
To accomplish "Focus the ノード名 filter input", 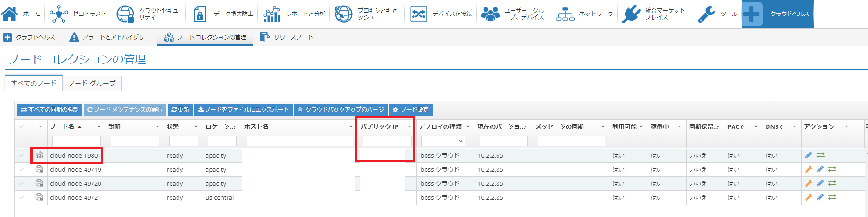I will pos(77,141).
